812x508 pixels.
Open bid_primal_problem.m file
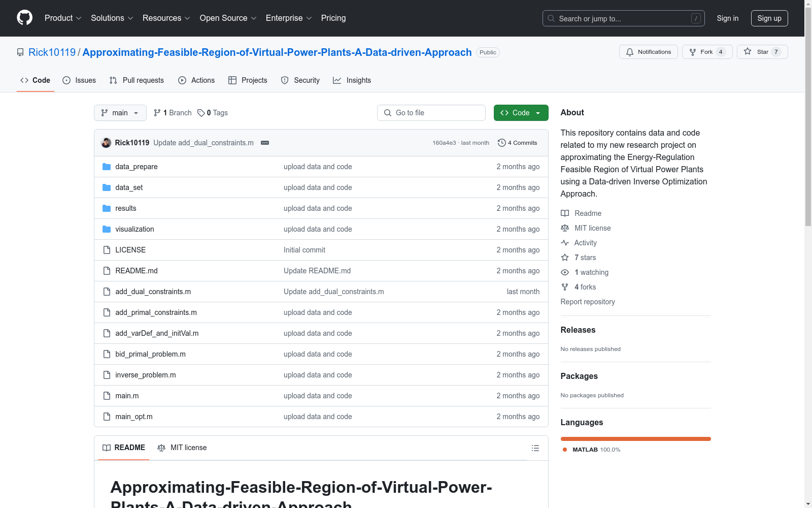(x=150, y=354)
